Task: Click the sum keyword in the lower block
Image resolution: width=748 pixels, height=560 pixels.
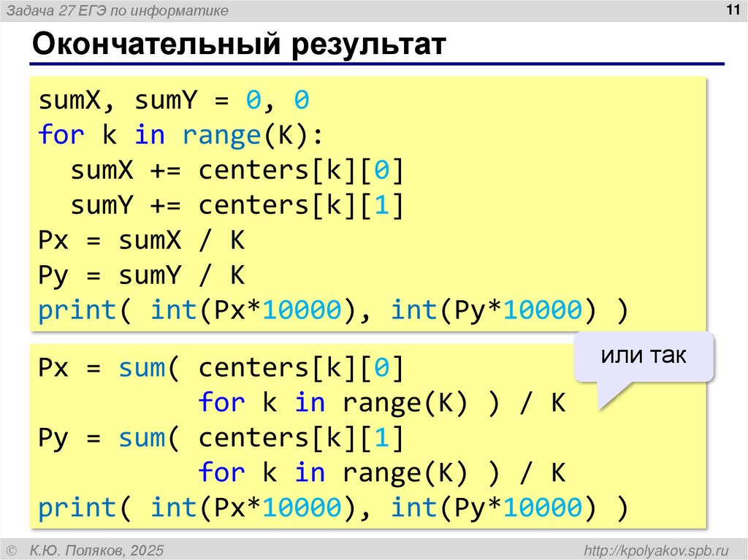Action: (x=142, y=367)
